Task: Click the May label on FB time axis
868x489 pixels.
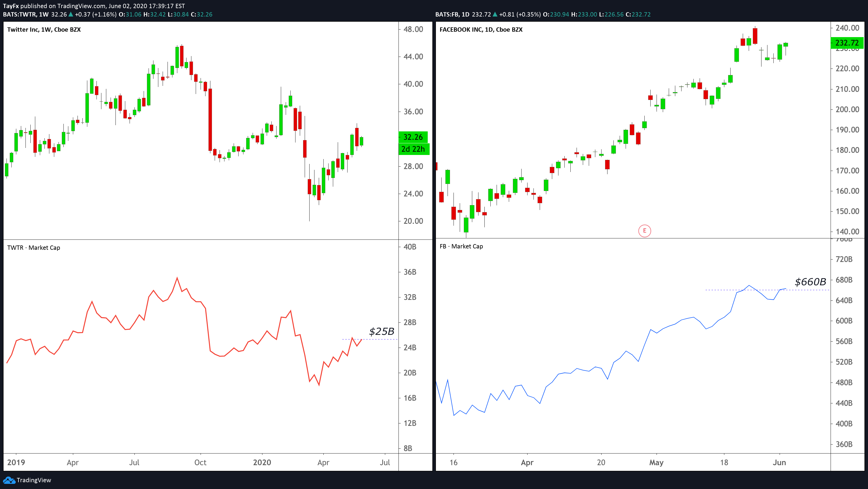Action: click(656, 462)
